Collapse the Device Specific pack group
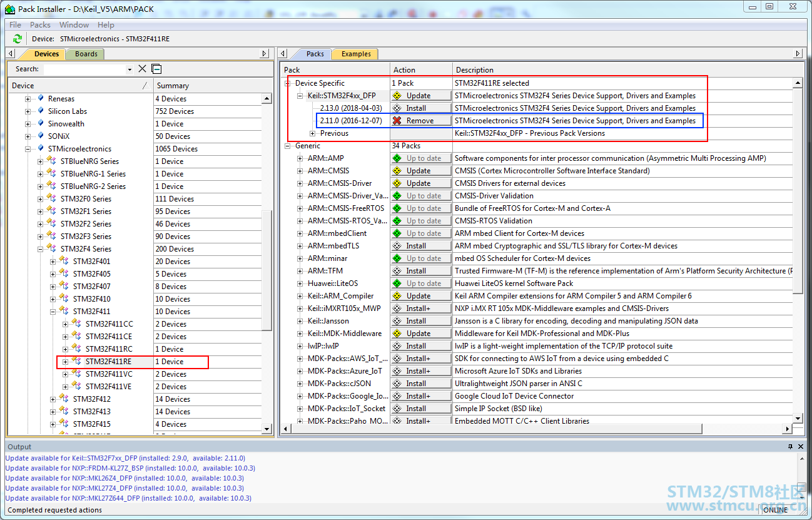Image resolution: width=812 pixels, height=520 pixels. [x=288, y=83]
